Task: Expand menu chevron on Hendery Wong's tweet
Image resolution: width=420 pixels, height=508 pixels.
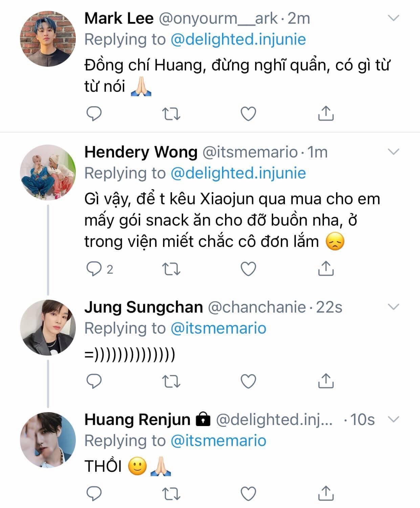Action: point(393,152)
